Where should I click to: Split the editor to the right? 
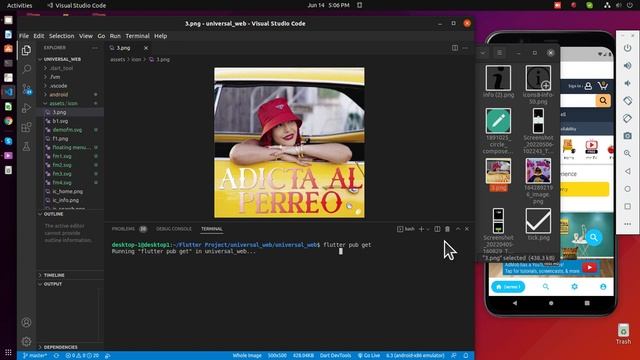[455, 48]
